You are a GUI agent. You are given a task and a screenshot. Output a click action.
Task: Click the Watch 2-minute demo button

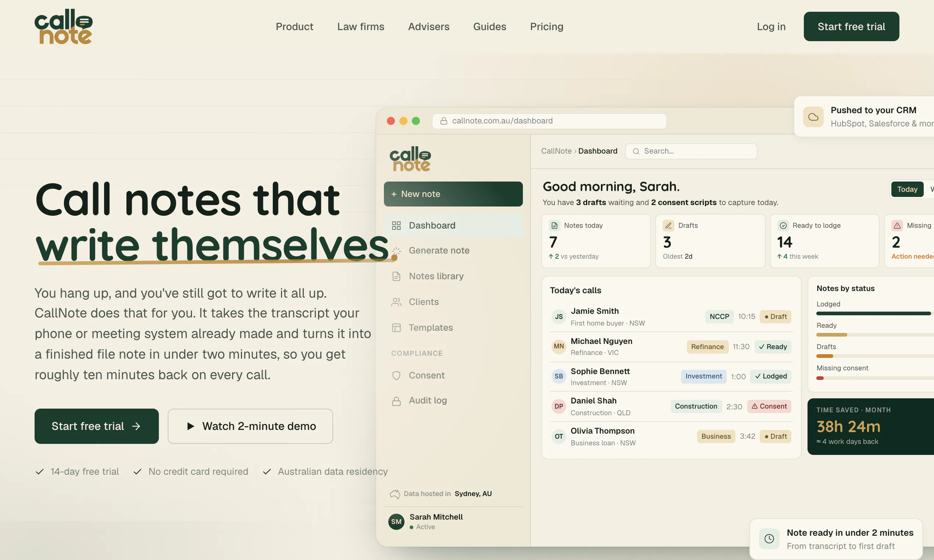coord(250,426)
